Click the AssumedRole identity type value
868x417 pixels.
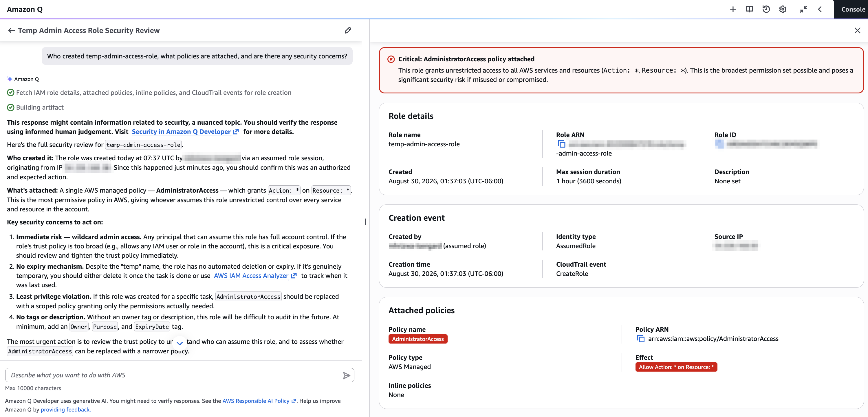tap(576, 246)
